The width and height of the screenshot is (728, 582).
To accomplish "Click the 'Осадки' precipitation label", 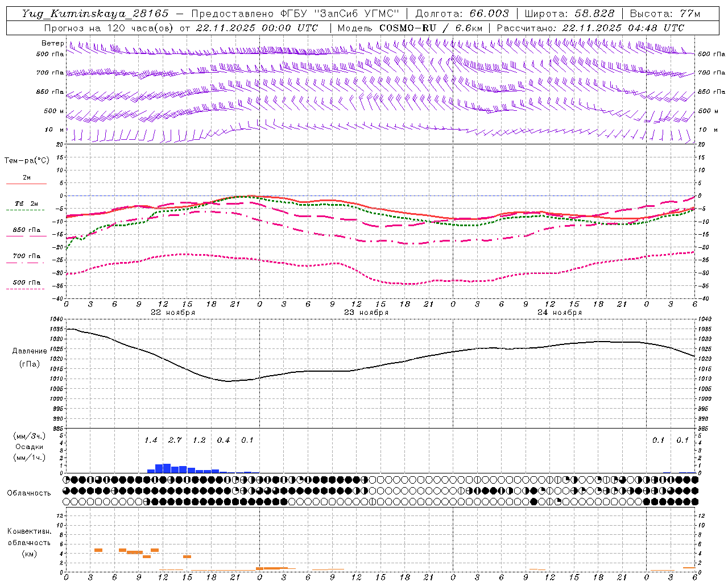I will point(30,447).
